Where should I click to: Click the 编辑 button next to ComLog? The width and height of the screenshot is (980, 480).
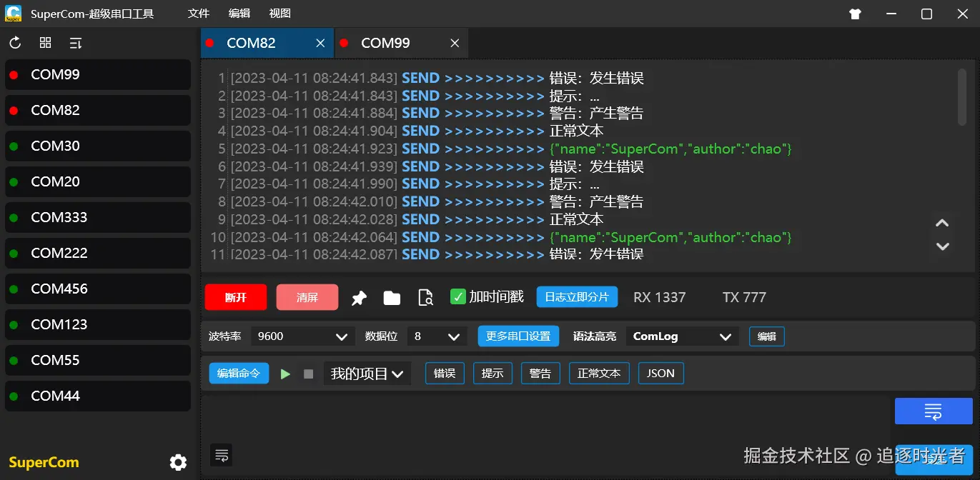pos(767,336)
